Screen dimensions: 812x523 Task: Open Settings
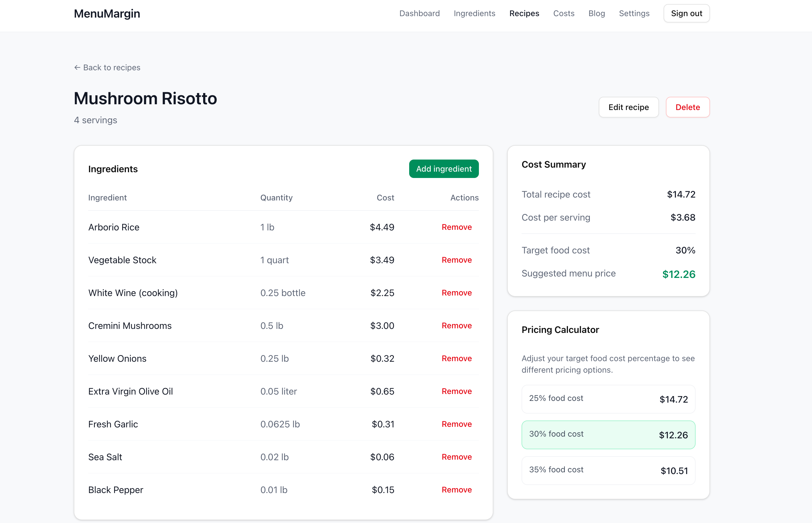click(634, 13)
